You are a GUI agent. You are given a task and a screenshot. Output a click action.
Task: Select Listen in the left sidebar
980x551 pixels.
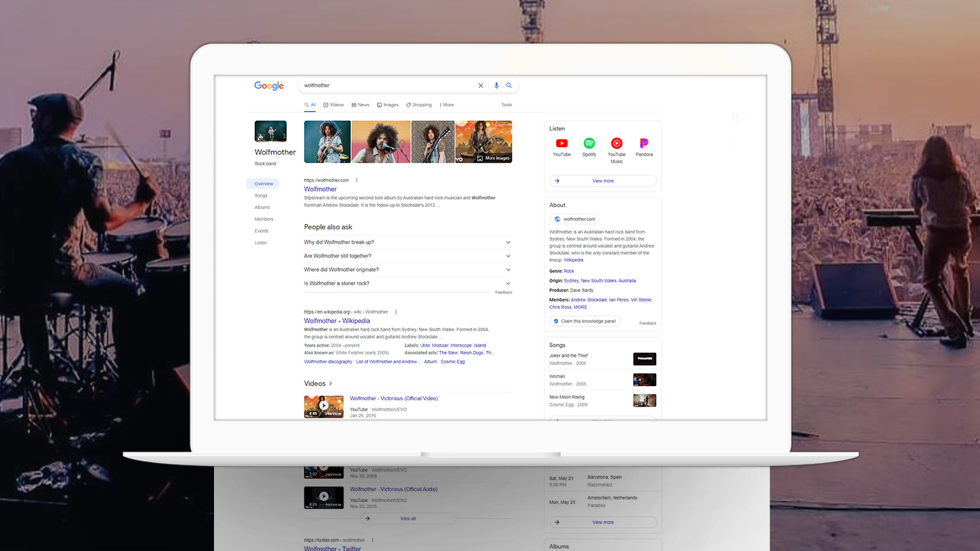coord(261,242)
